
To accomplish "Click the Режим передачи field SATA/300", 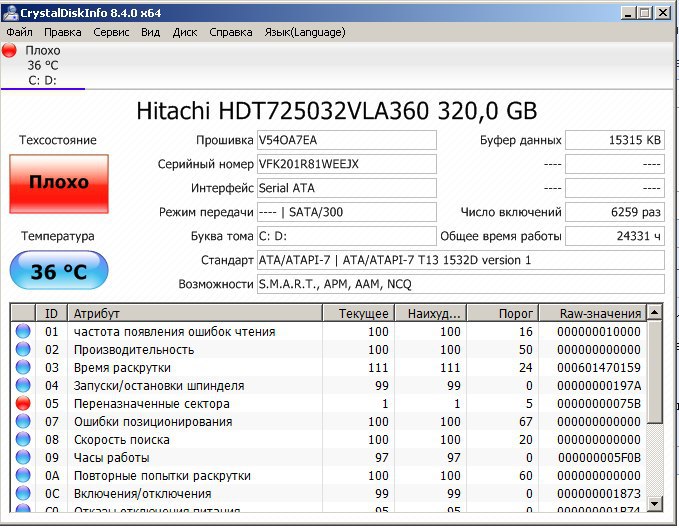I will click(x=346, y=212).
